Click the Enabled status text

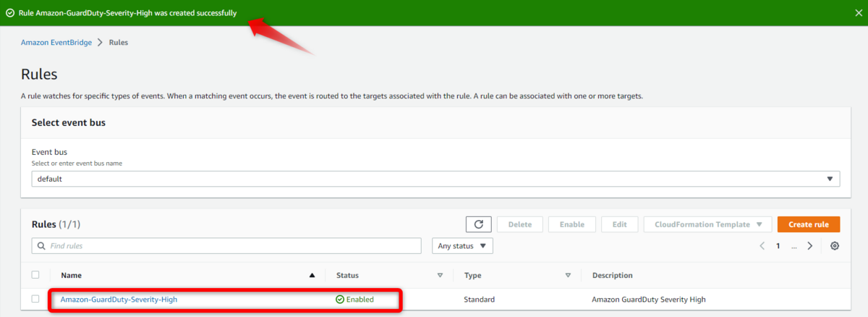click(360, 299)
